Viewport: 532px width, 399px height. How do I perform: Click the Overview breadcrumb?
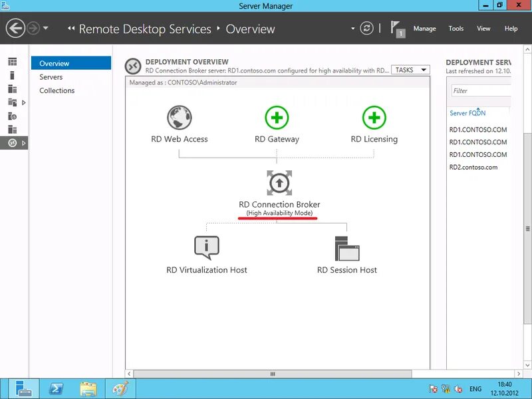(x=251, y=29)
